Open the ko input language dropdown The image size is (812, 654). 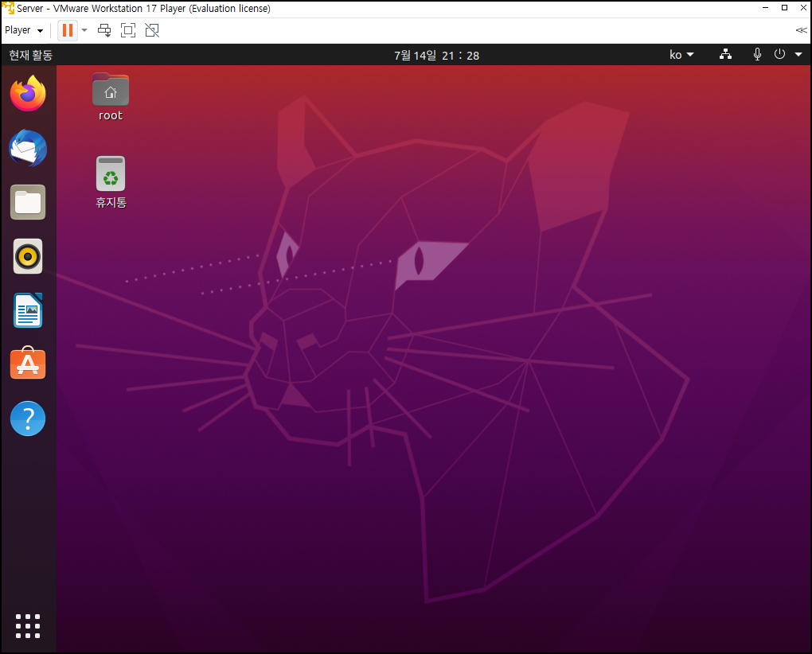point(681,54)
